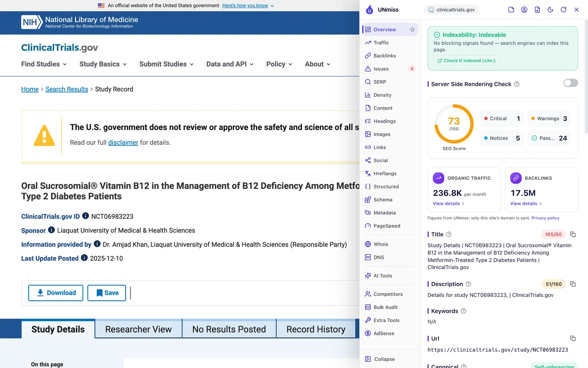The height and width of the screenshot is (368, 588).
Task: Select the No Results Posted tab
Action: (229, 329)
